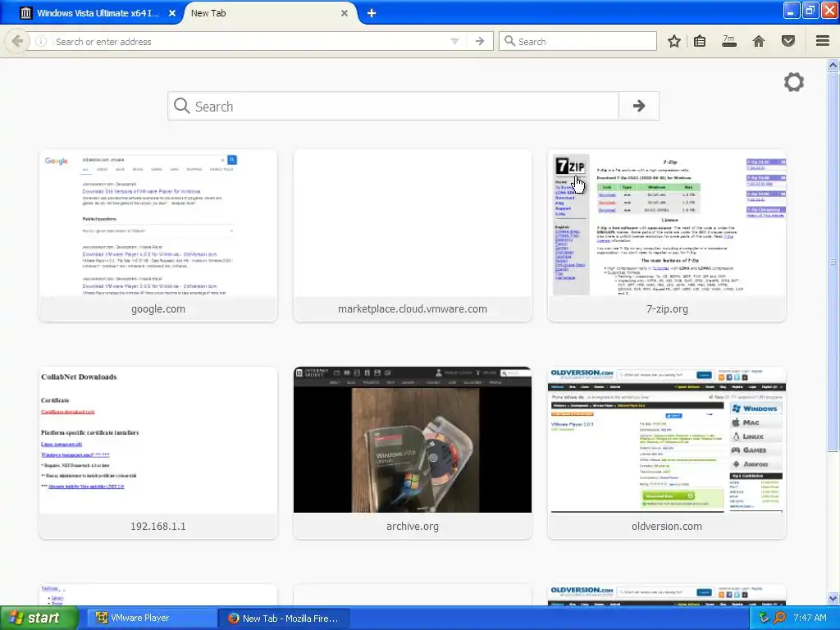Open the Windows Start menu
840x630 pixels.
click(39, 618)
